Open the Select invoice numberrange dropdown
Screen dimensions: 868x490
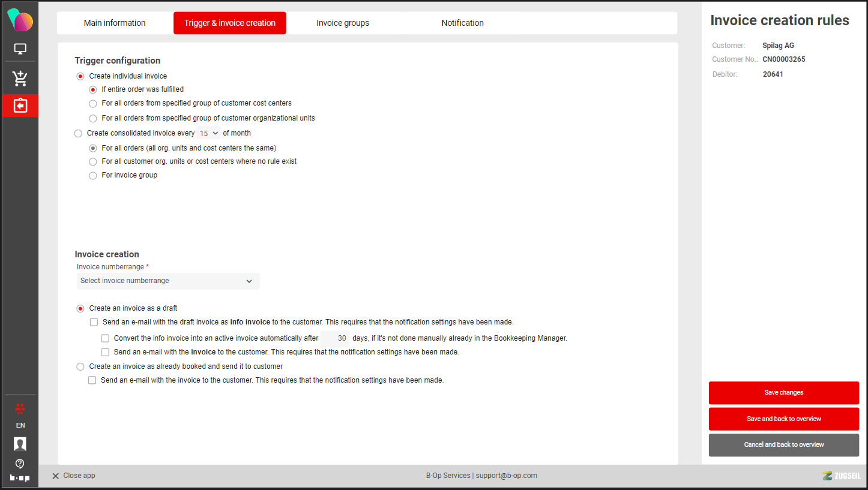167,281
